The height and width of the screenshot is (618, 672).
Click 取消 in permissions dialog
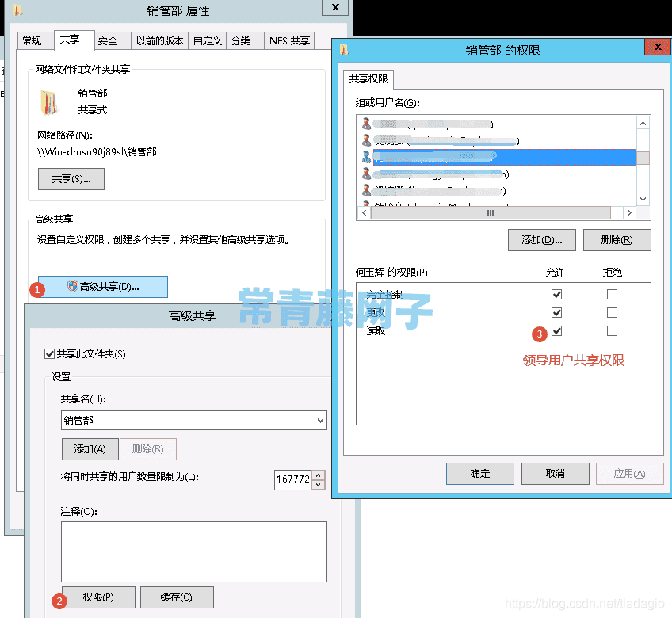(556, 474)
